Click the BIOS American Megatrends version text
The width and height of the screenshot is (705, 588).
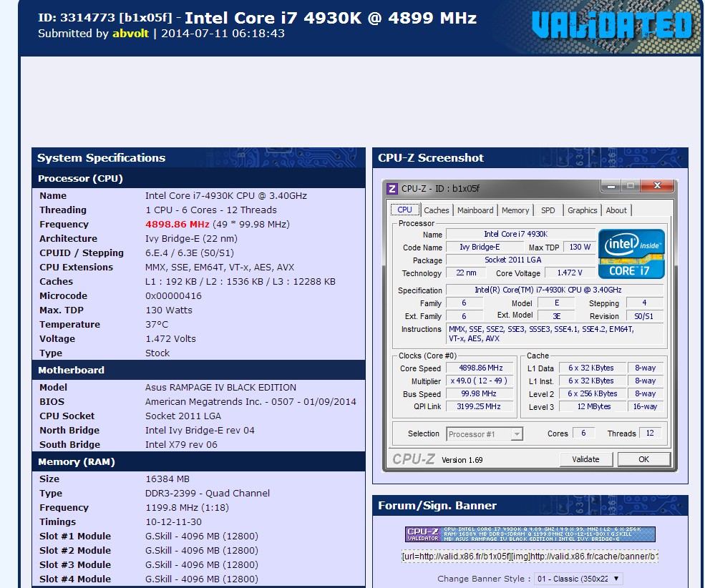[251, 401]
